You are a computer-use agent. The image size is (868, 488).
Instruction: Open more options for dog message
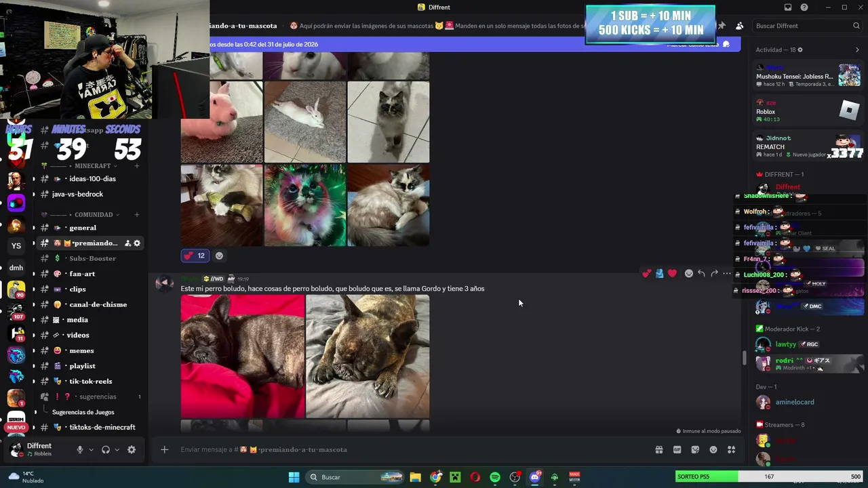coord(727,273)
